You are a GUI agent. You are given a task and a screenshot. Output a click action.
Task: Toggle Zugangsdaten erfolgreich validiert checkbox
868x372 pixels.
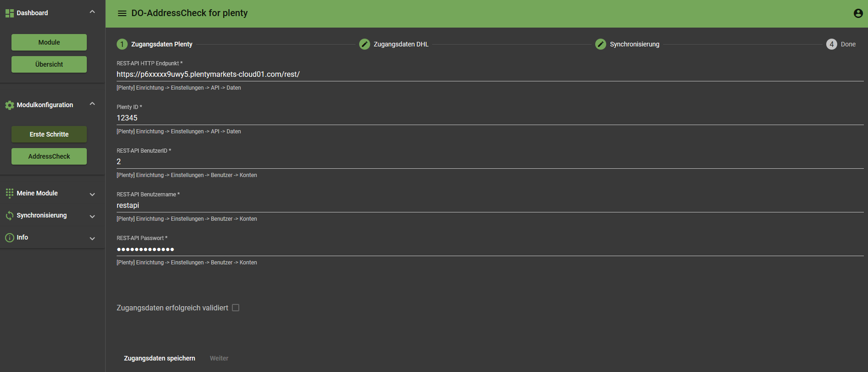236,308
